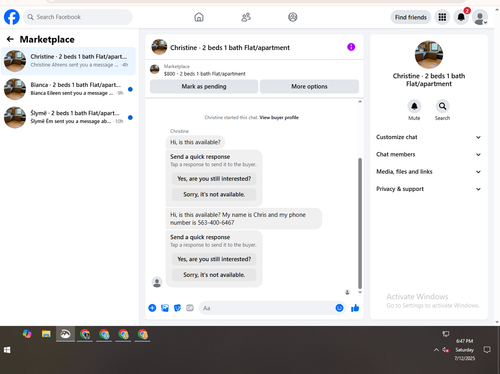This screenshot has height=374, width=500.
Task: Click the message input field Aa
Action: [x=267, y=308]
